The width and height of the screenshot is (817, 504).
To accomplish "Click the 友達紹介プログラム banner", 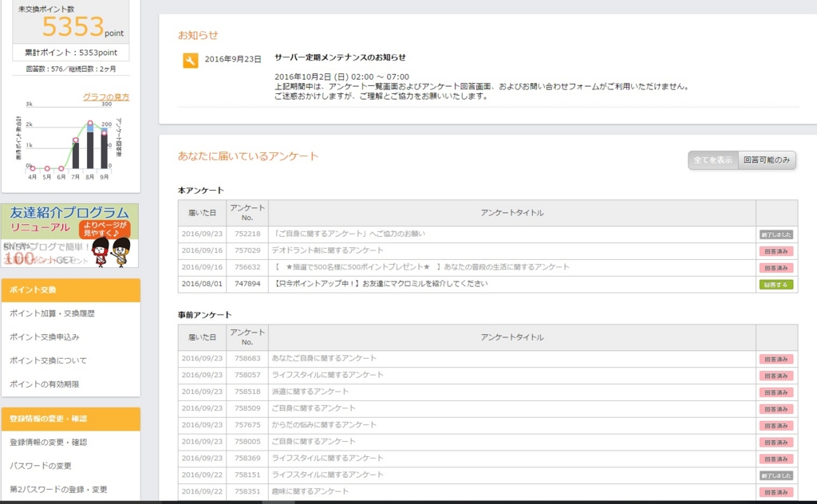I will (70, 235).
